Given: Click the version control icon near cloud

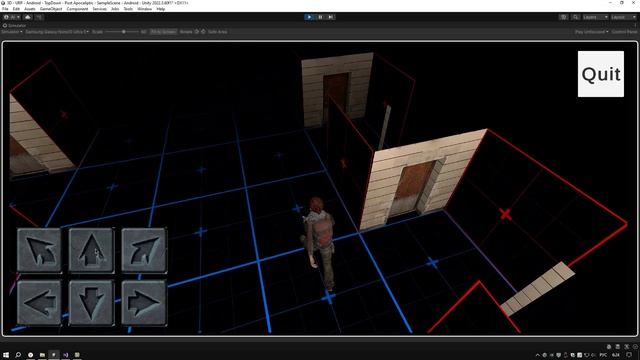Looking at the screenshot, I should point(39,17).
